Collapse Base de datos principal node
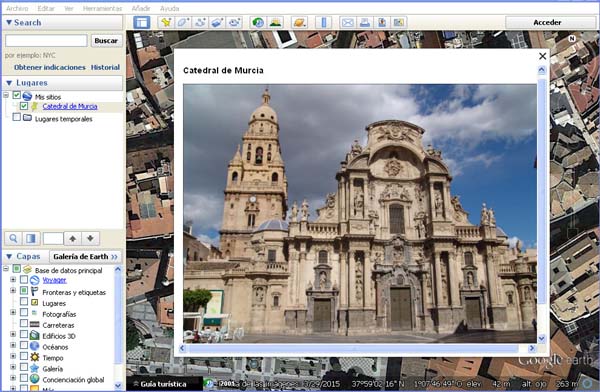Viewport: 600px width, 392px height. pyautogui.click(x=6, y=269)
